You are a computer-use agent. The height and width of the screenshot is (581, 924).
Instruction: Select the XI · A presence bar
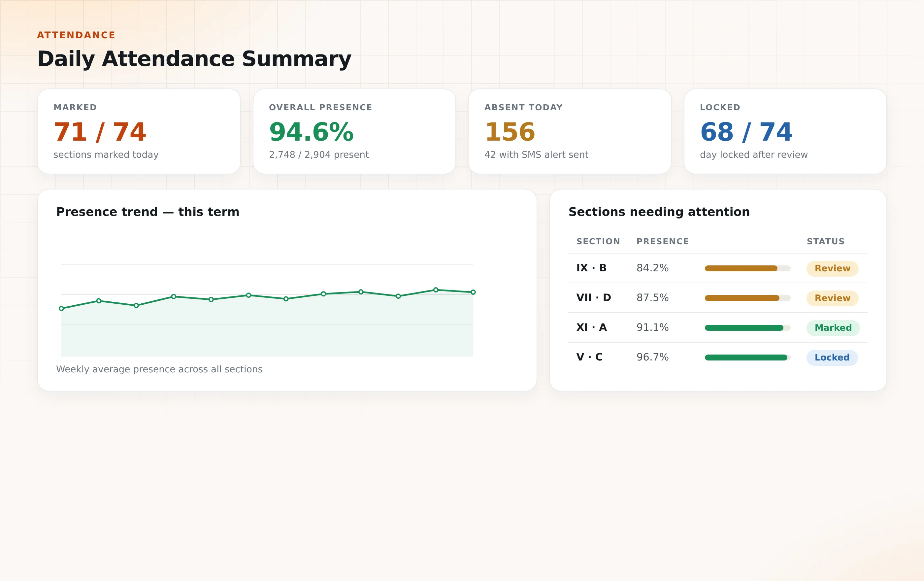point(747,328)
